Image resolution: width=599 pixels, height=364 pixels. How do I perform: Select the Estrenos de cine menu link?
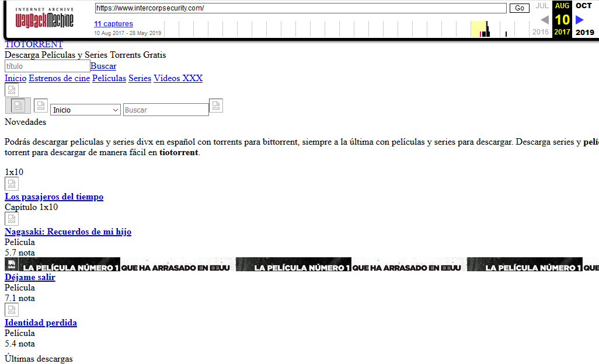[x=59, y=78]
